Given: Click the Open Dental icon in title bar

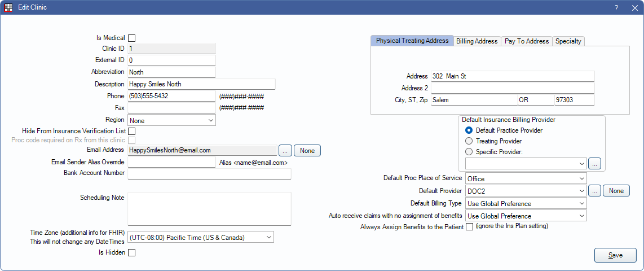Looking at the screenshot, I should click(x=8, y=7).
